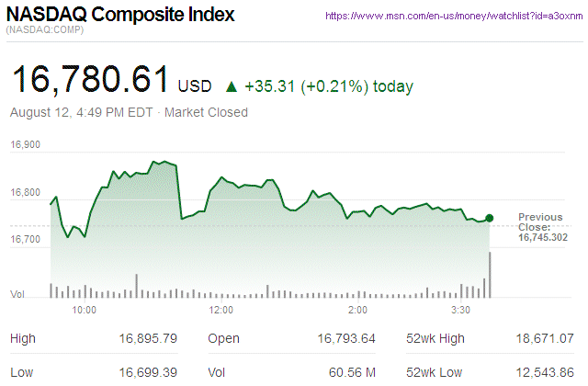The image size is (588, 386).
Task: Click the green end-of-day chart dot
Action: coord(489,218)
